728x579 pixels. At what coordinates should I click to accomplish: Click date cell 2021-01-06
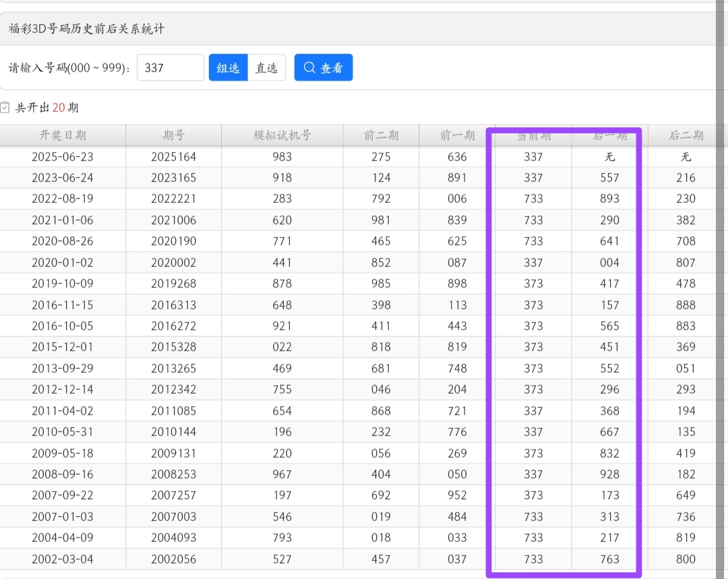[x=63, y=220]
